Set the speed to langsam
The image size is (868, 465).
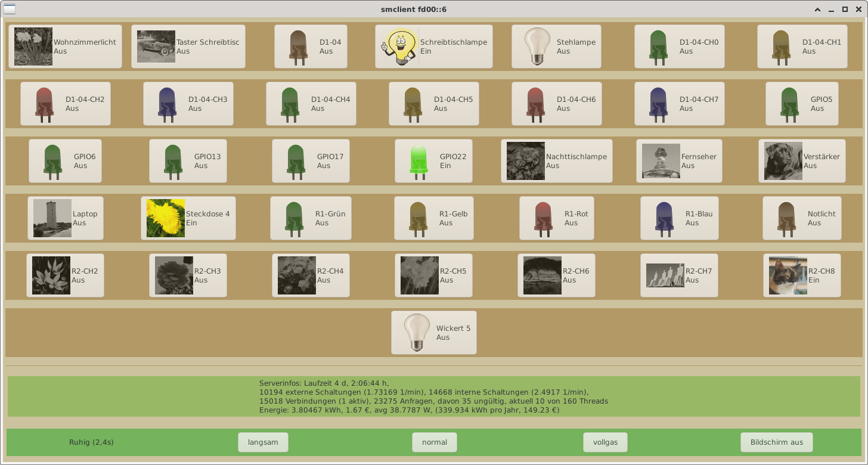263,442
